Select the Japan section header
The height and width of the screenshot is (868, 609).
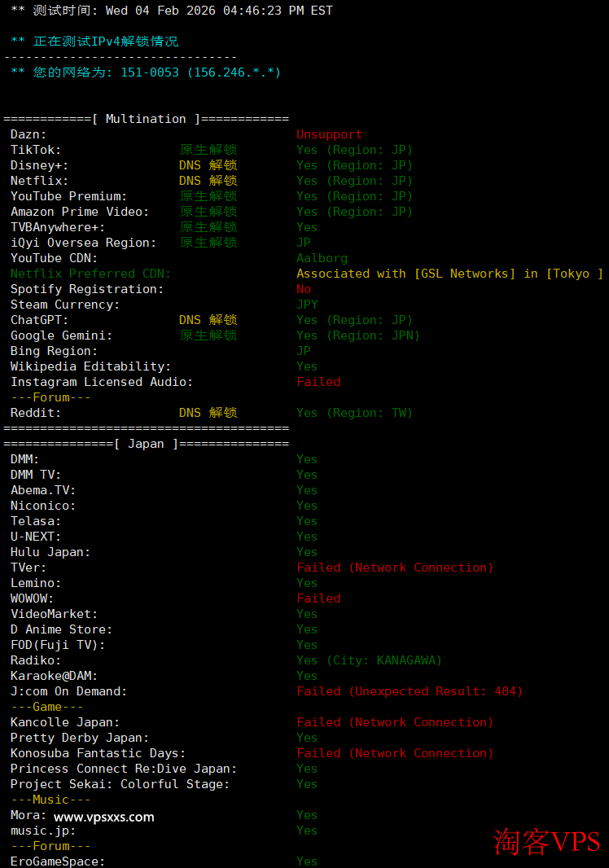pyautogui.click(x=146, y=444)
